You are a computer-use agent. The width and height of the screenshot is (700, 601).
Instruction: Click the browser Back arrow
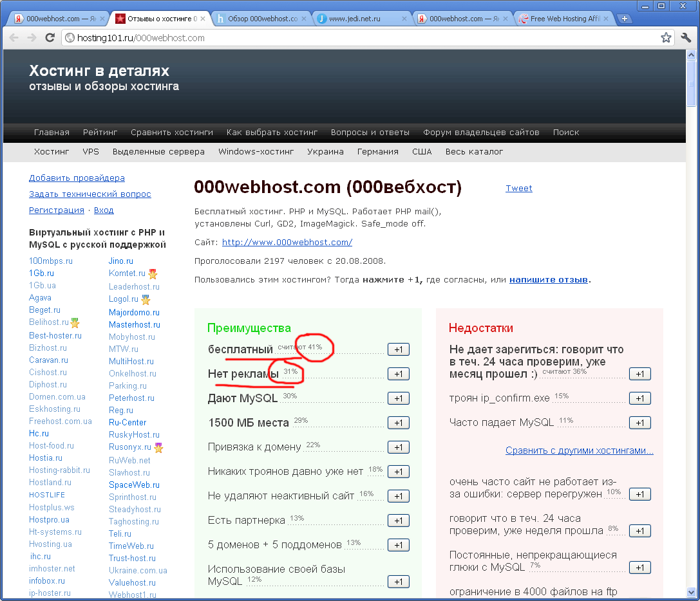(14, 38)
